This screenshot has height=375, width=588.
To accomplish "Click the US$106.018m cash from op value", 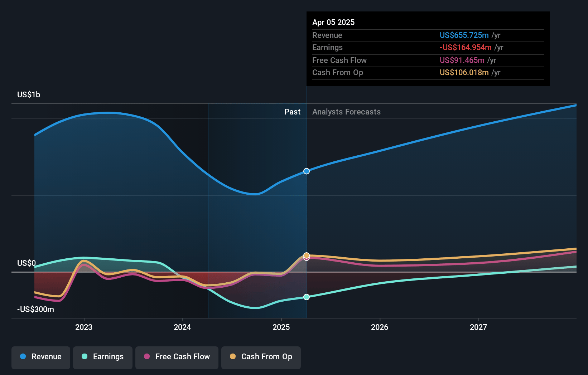I will click(x=464, y=72).
